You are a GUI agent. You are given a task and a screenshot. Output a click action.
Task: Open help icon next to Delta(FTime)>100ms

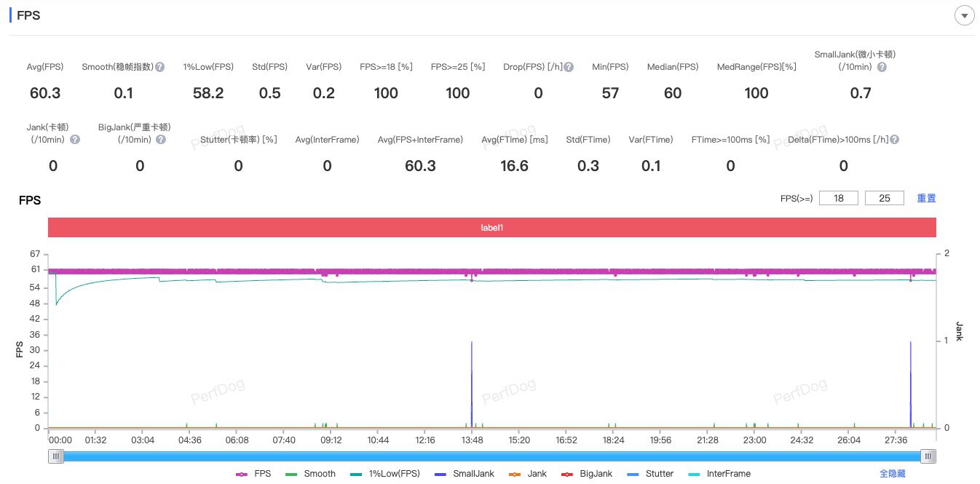894,140
